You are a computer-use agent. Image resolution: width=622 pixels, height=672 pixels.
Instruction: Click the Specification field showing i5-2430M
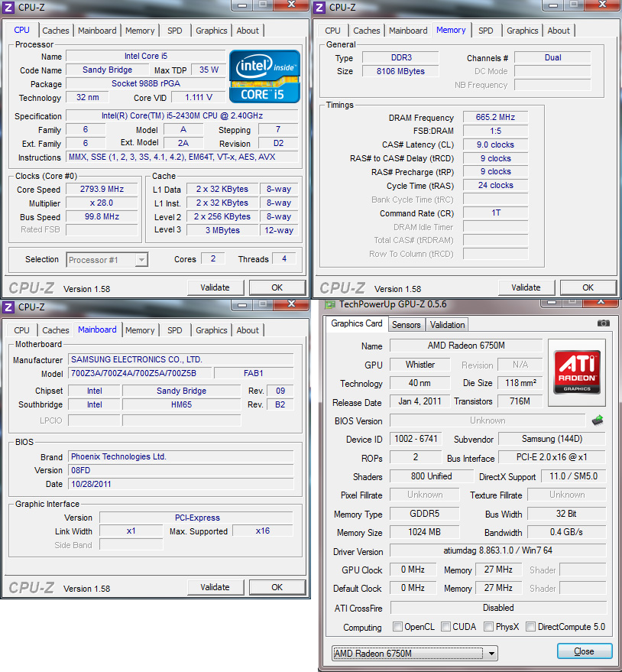tap(182, 115)
